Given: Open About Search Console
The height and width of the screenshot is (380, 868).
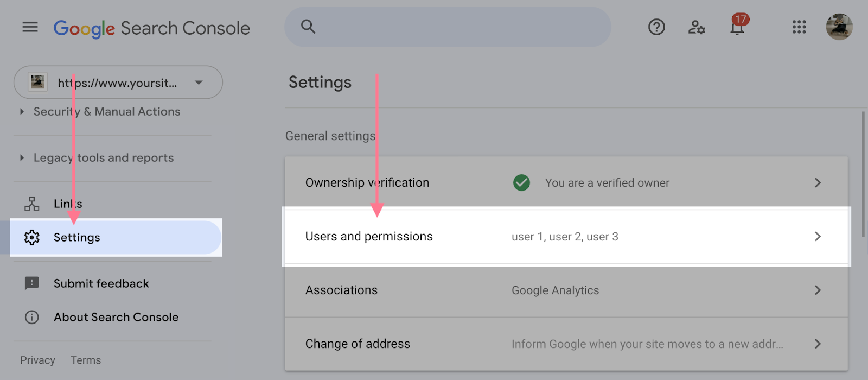Looking at the screenshot, I should [116, 317].
